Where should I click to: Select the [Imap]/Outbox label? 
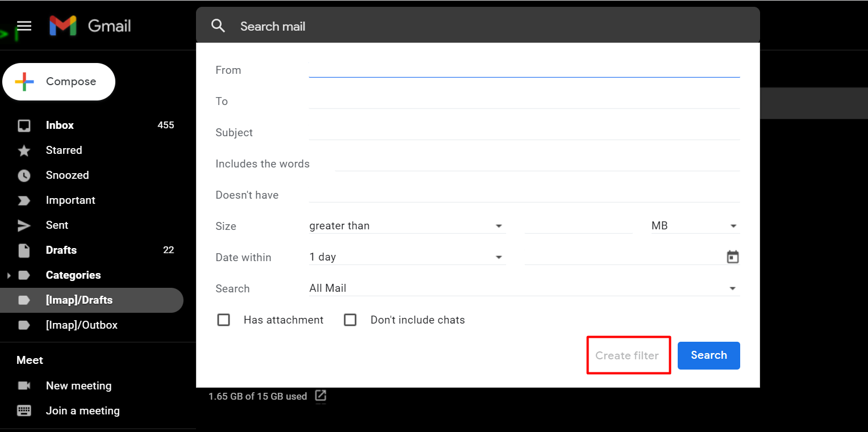pyautogui.click(x=82, y=325)
